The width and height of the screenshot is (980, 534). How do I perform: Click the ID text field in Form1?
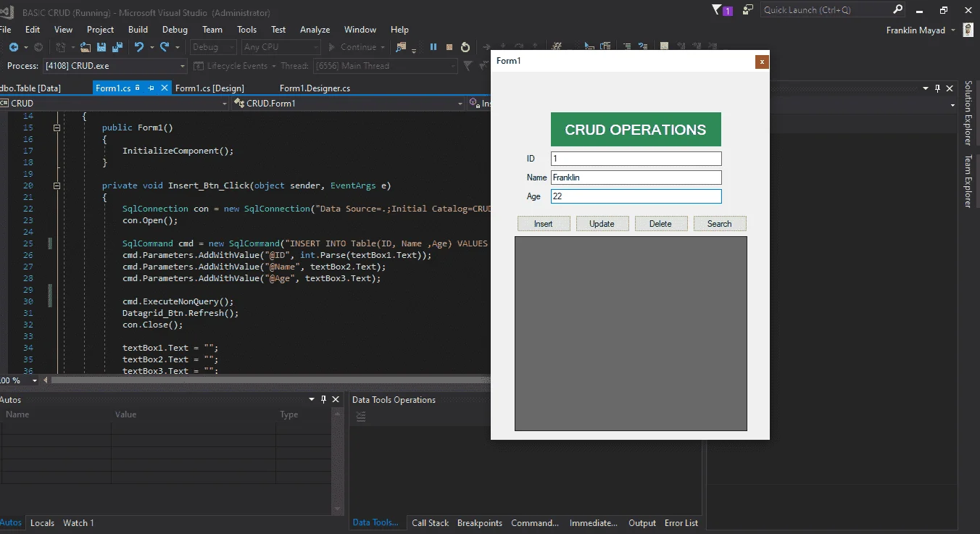[636, 159]
